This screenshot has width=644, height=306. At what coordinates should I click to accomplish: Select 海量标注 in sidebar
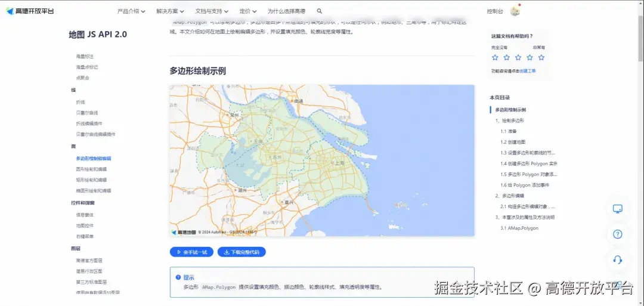click(85, 56)
